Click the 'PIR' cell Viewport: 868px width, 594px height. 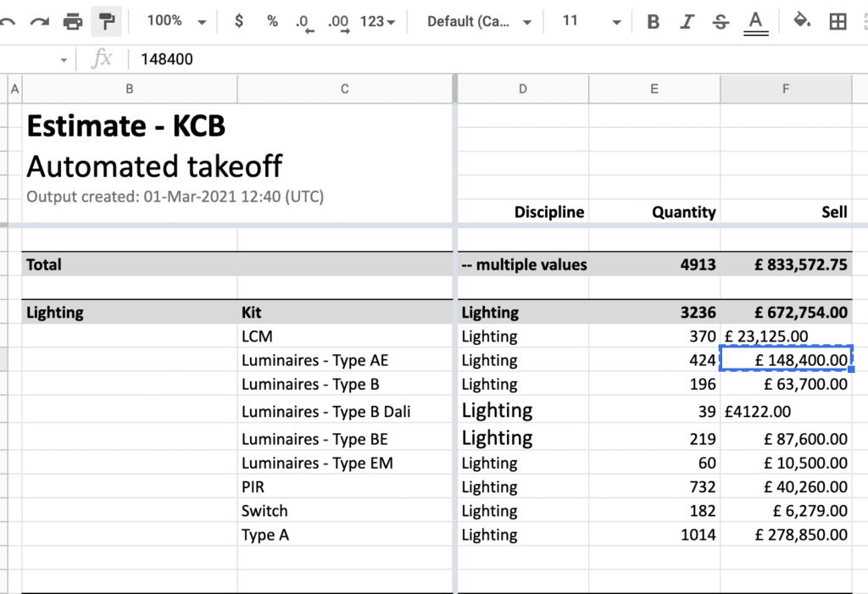pos(345,486)
